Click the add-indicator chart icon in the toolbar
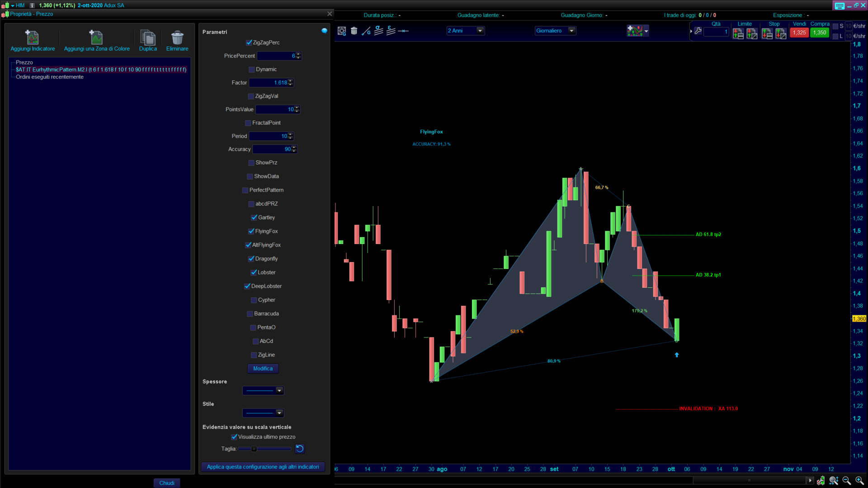This screenshot has height=488, width=868. click(x=635, y=31)
